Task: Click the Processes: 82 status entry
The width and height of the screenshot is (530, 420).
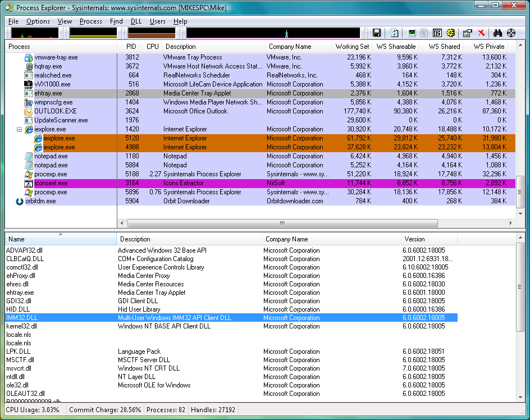Action: point(166,410)
